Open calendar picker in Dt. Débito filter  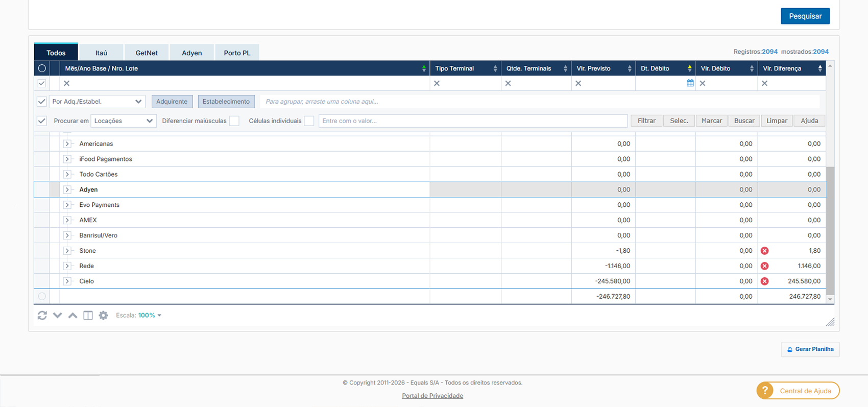690,83
